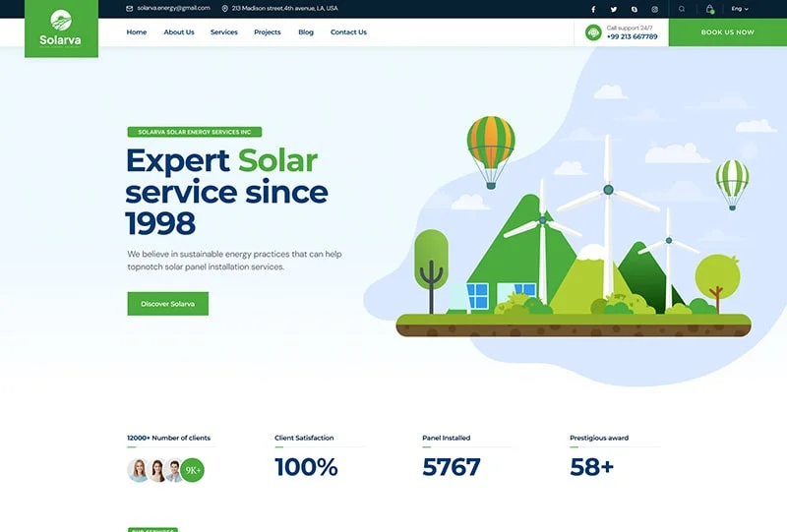
Task: Open the Projects menu item
Action: 268,32
